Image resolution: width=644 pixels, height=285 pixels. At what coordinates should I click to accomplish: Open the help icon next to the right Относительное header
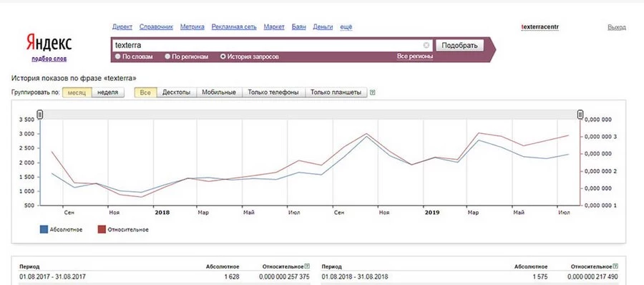[615, 267]
